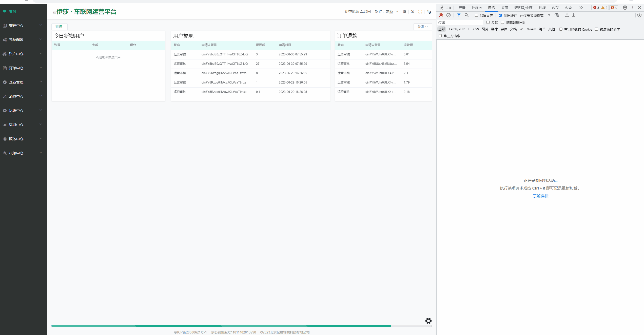Open the floating gear settings icon
The width and height of the screenshot is (644, 335).
[x=428, y=321]
